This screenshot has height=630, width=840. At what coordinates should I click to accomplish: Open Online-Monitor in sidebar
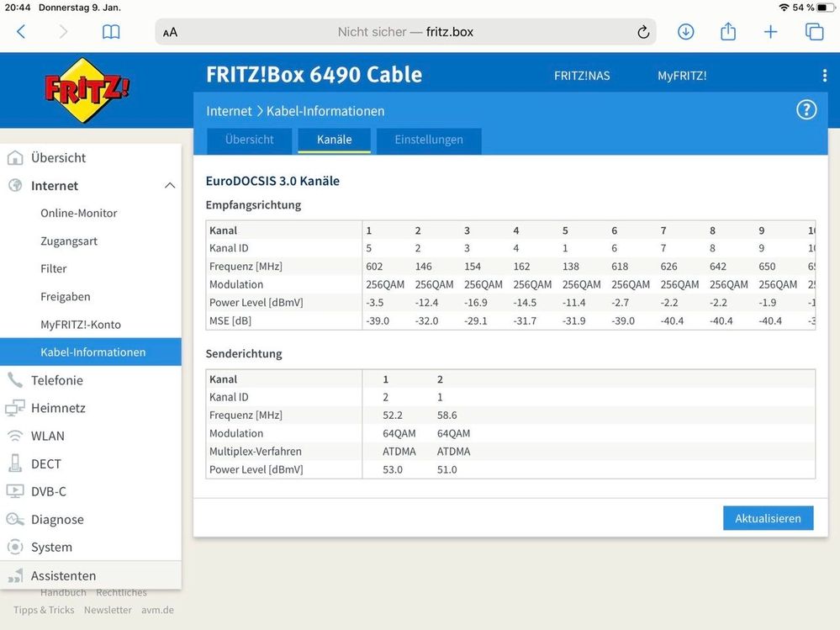[79, 213]
